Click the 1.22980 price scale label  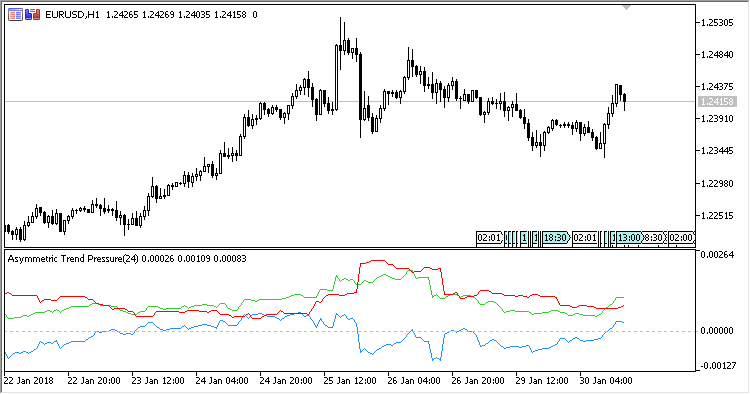(717, 183)
